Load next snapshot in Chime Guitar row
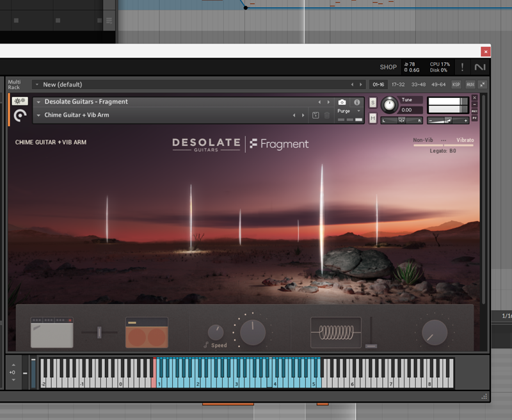The width and height of the screenshot is (512, 420). pyautogui.click(x=303, y=115)
